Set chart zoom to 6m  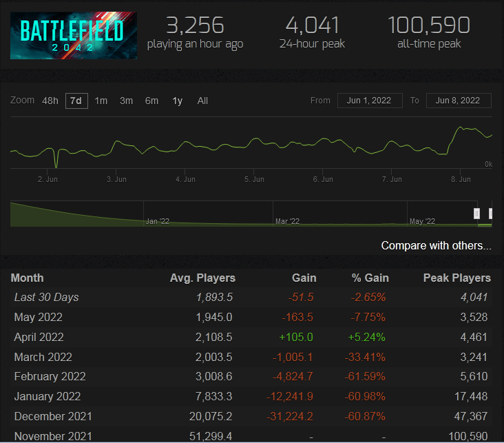pyautogui.click(x=151, y=101)
